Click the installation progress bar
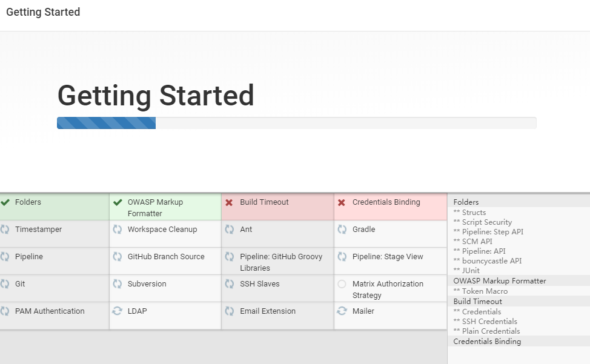This screenshot has height=364, width=590. coord(296,122)
